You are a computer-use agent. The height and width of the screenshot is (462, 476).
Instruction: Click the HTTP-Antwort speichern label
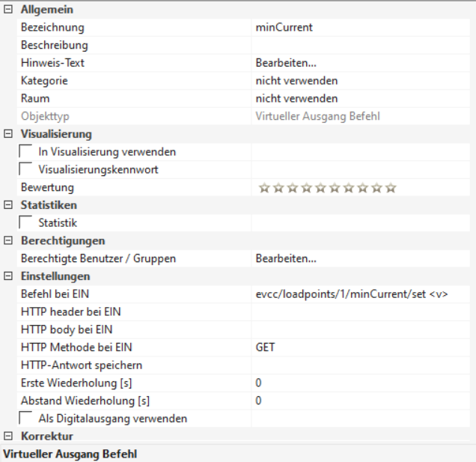point(82,365)
